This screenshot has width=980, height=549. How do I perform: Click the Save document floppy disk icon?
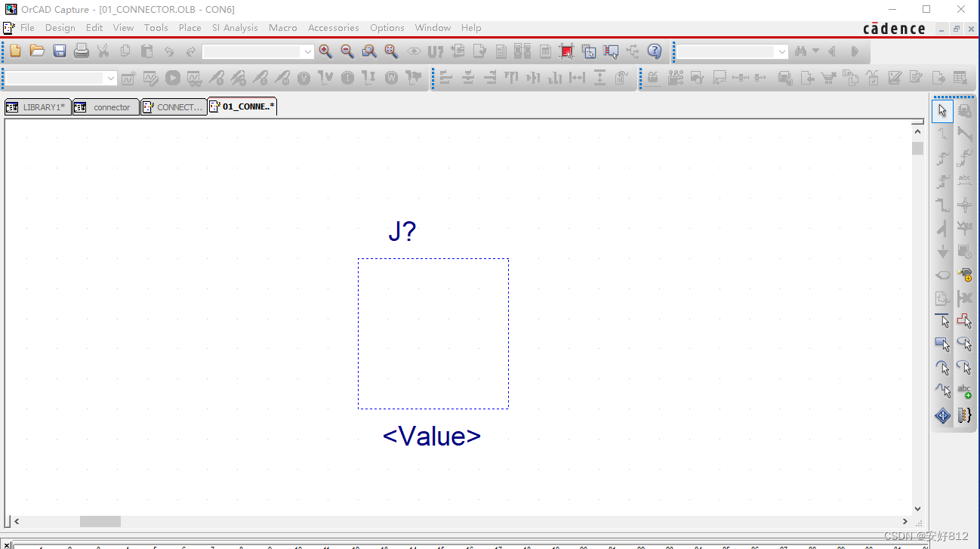click(60, 51)
